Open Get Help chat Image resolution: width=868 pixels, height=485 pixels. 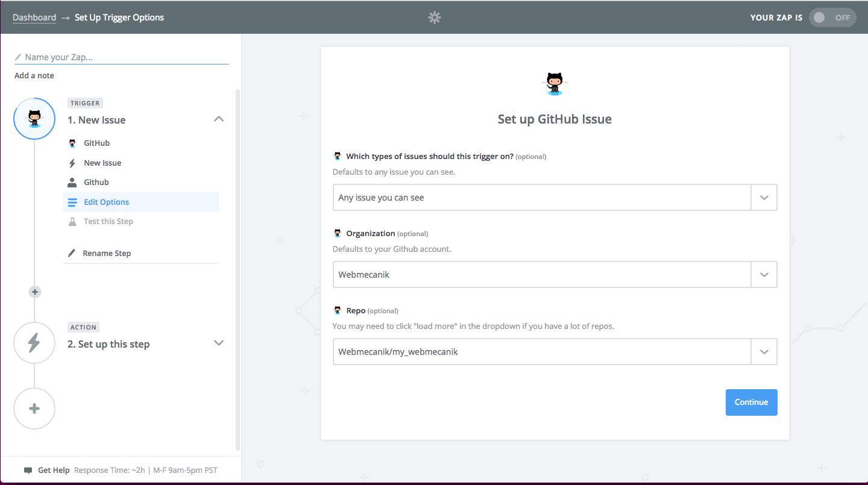(x=54, y=470)
